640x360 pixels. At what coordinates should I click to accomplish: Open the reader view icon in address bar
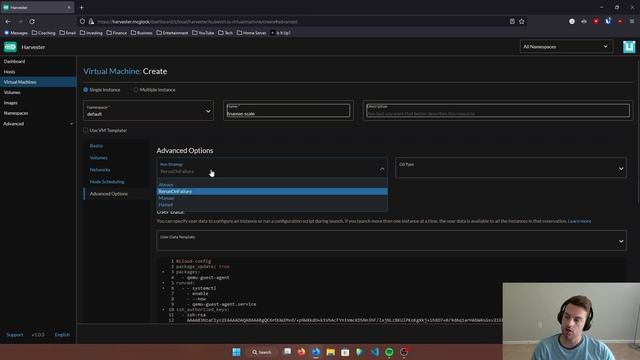coord(512,21)
